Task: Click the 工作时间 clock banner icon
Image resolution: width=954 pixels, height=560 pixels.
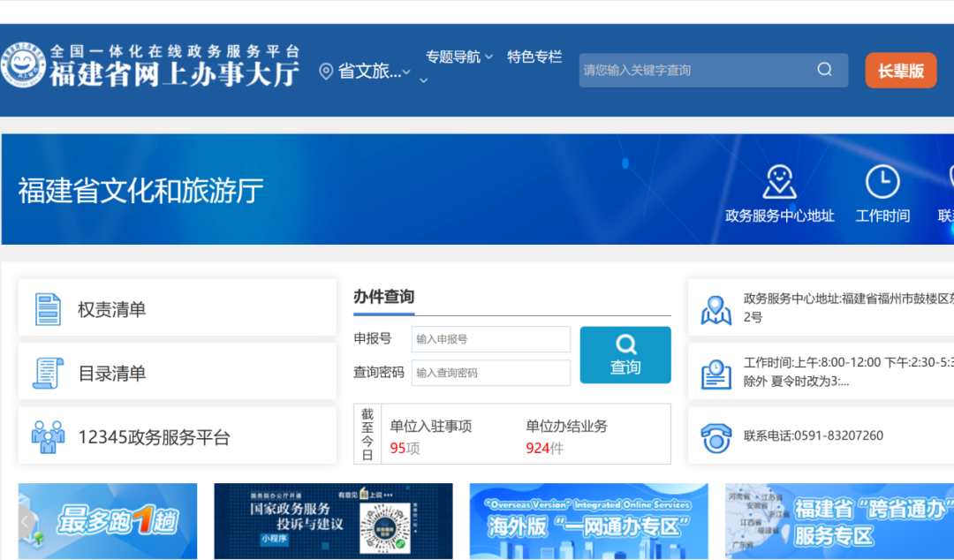Action: (x=882, y=181)
